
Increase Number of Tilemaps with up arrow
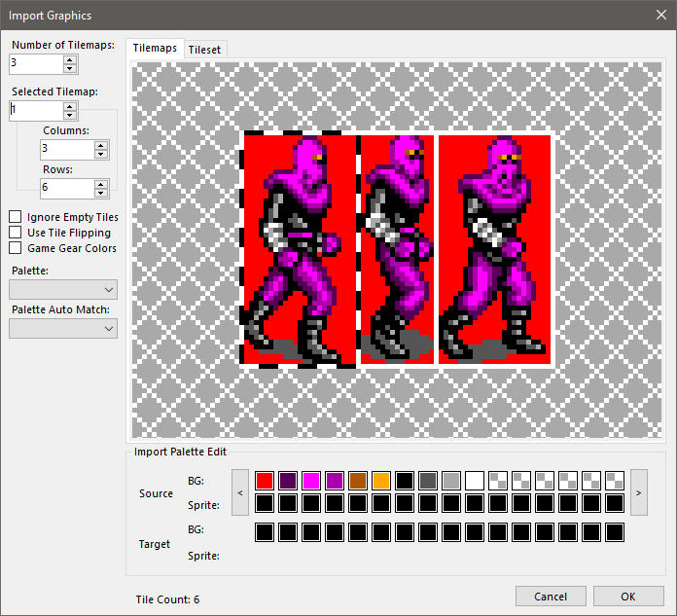70,59
